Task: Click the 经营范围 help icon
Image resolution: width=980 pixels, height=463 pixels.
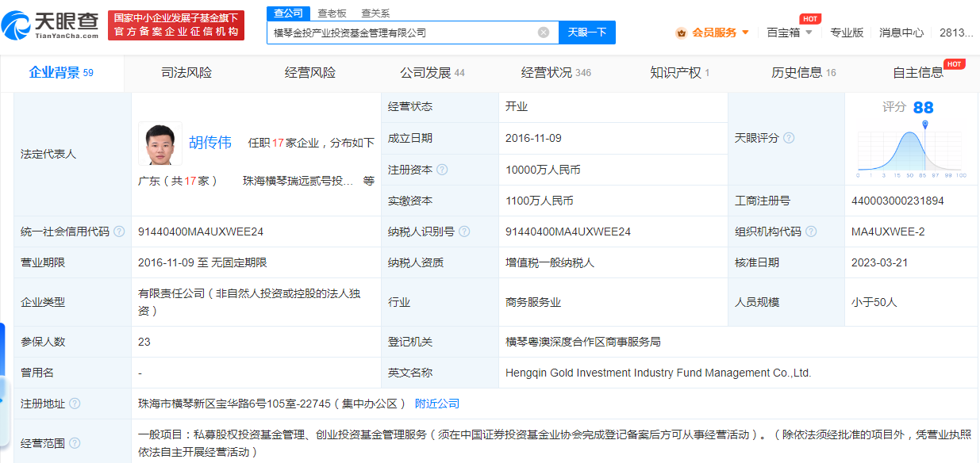Action: click(x=75, y=443)
